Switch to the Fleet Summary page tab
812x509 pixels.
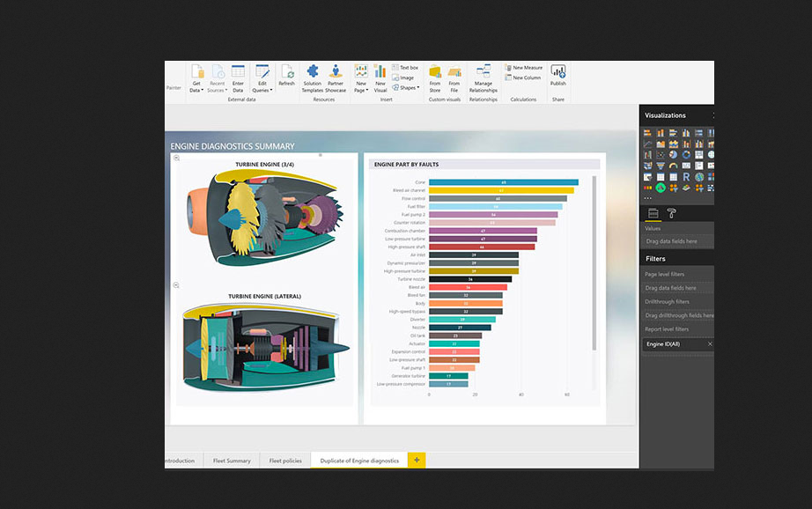point(232,461)
